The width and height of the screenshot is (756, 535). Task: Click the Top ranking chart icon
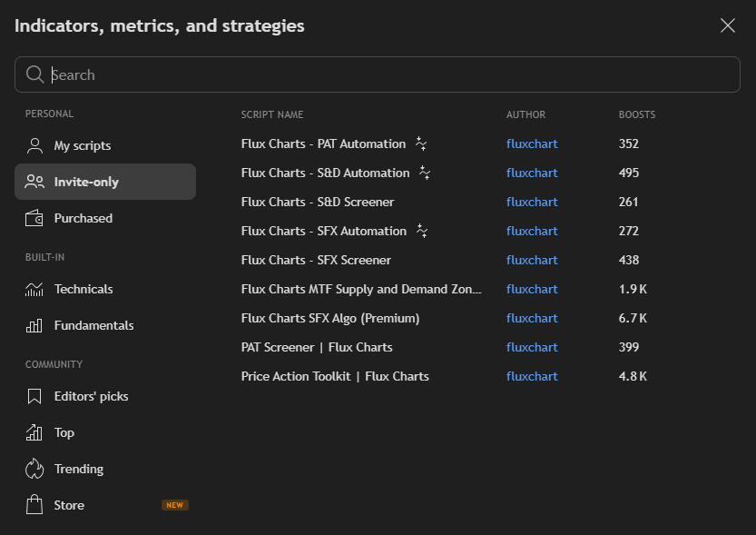pyautogui.click(x=34, y=432)
